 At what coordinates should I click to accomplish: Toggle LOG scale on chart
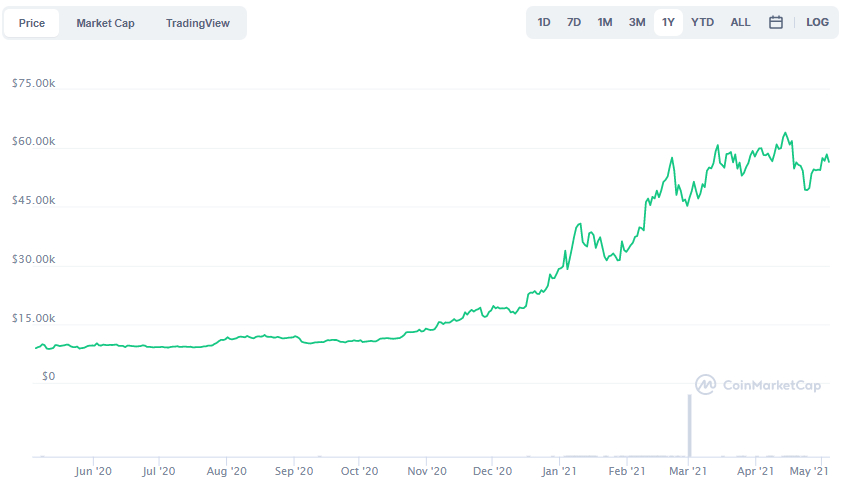click(x=817, y=22)
